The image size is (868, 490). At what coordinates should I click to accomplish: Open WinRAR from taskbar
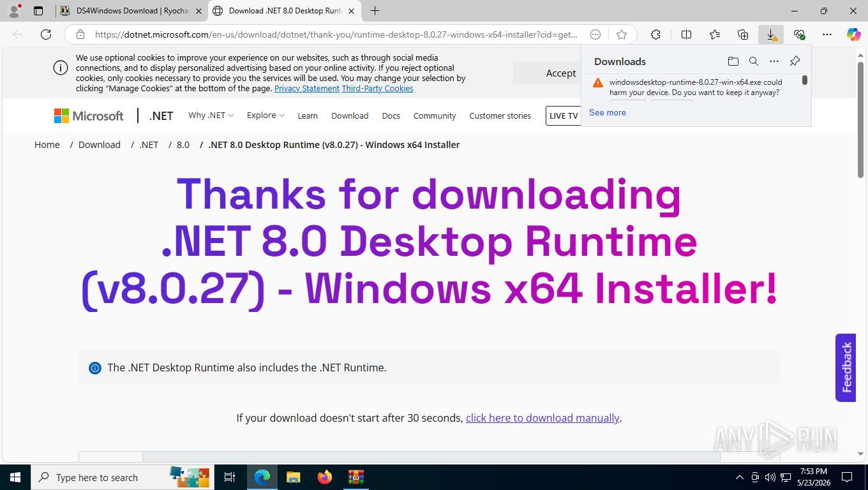tap(355, 477)
